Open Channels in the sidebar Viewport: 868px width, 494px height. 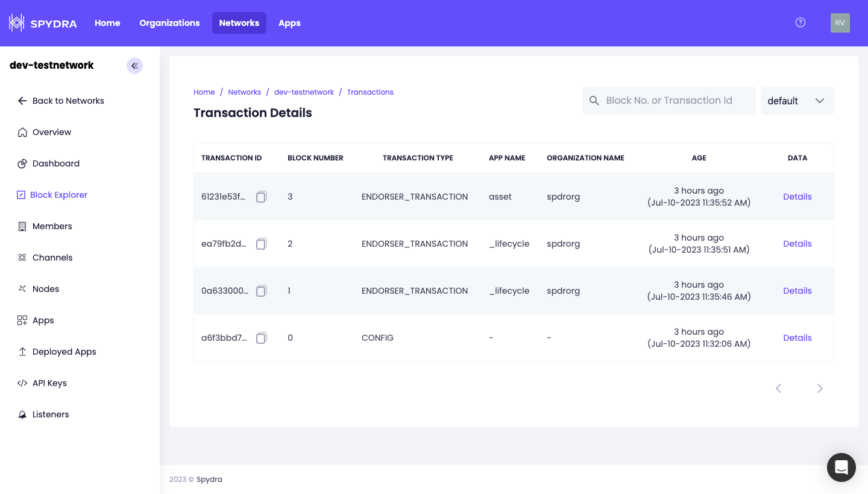point(52,258)
